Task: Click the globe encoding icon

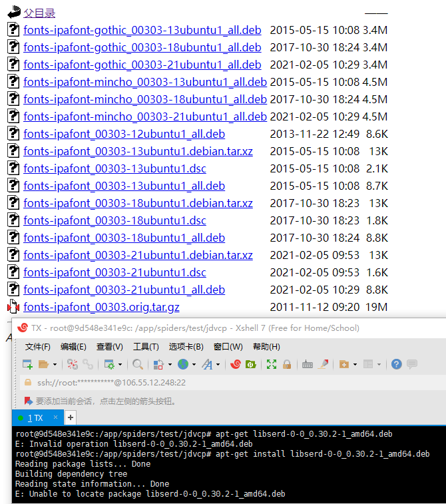Action: pos(183,364)
